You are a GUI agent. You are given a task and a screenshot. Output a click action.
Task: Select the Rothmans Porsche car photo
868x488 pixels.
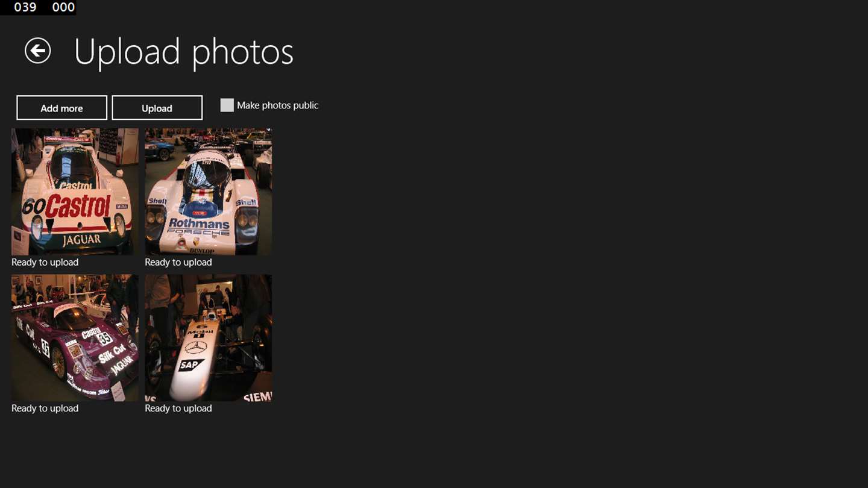(x=208, y=192)
